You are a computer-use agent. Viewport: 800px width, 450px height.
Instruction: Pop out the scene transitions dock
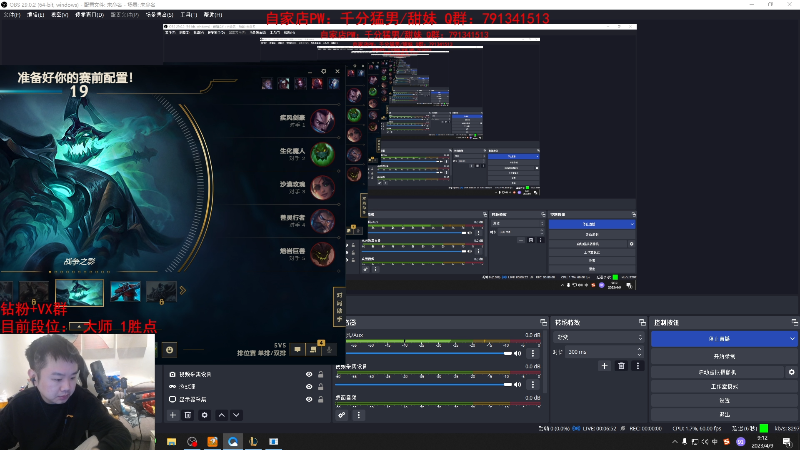point(642,322)
